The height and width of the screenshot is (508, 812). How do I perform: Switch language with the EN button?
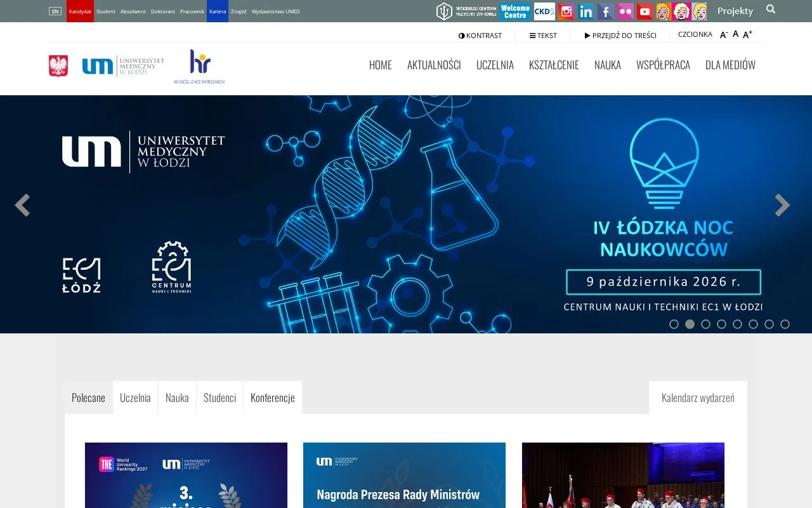coord(55,11)
